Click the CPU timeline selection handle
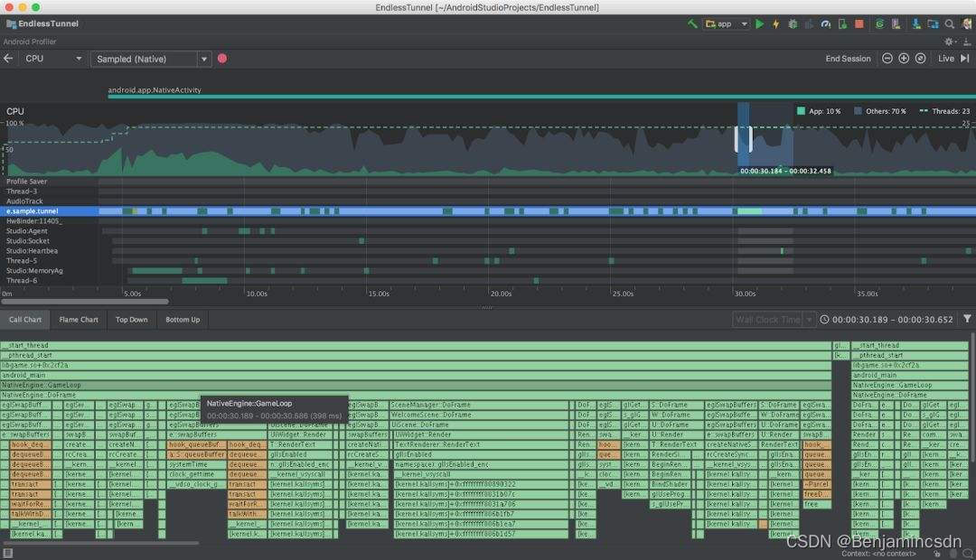This screenshot has width=976, height=560. 744,139
